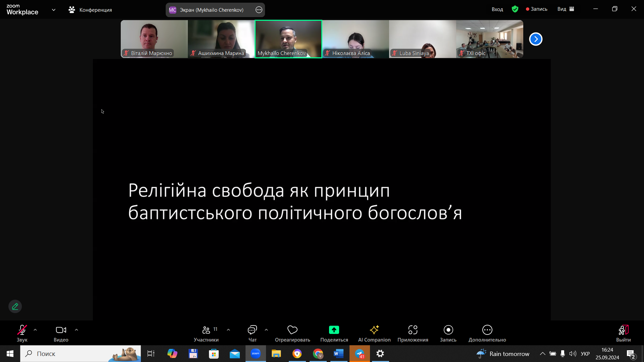Click the Вход sign-in link
Viewport: 644px width, 362px height.
pyautogui.click(x=497, y=9)
